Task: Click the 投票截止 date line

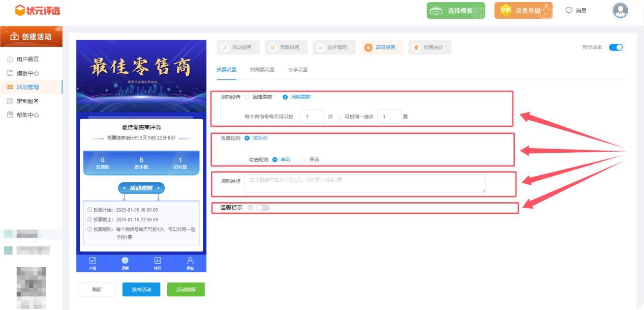Action: [122, 220]
